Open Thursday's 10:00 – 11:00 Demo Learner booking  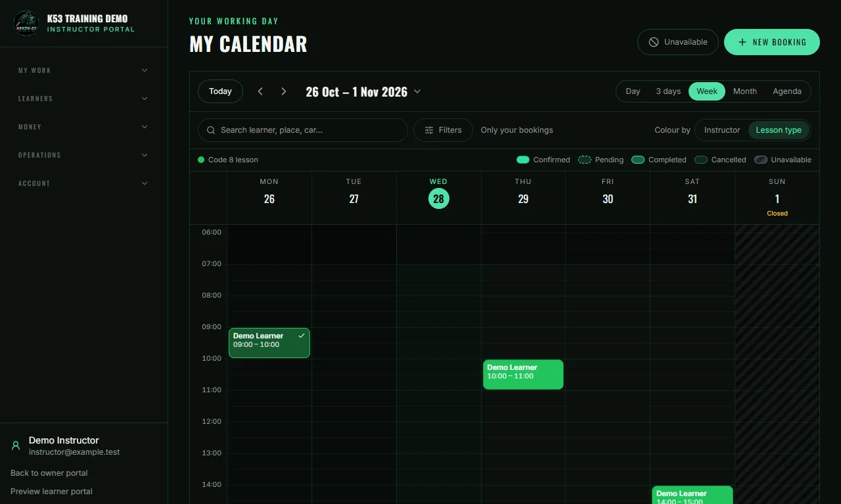[x=523, y=375]
